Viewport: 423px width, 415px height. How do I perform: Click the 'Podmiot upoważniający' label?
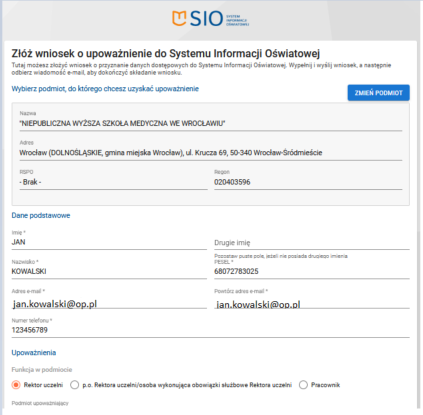[40, 403]
